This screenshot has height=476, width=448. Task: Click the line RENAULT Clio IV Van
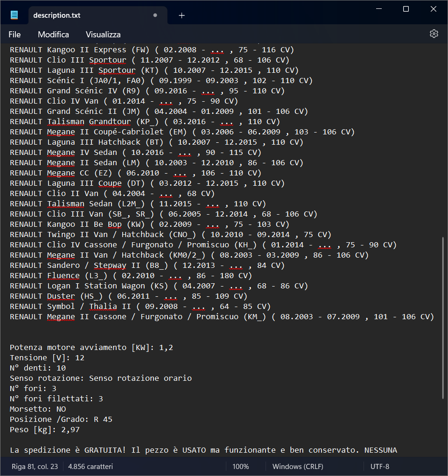[124, 101]
